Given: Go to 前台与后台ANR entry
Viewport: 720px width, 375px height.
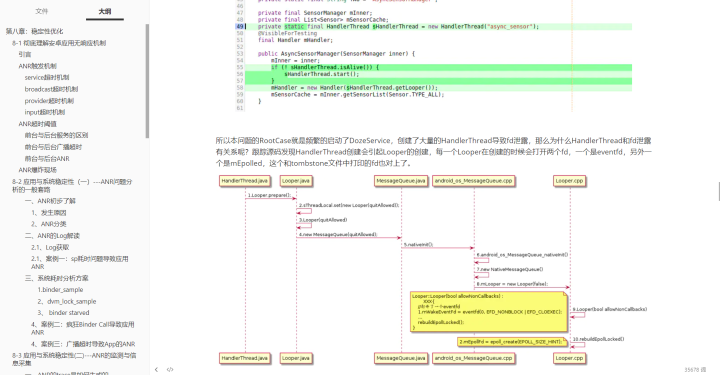Looking at the screenshot, I should point(47,158).
